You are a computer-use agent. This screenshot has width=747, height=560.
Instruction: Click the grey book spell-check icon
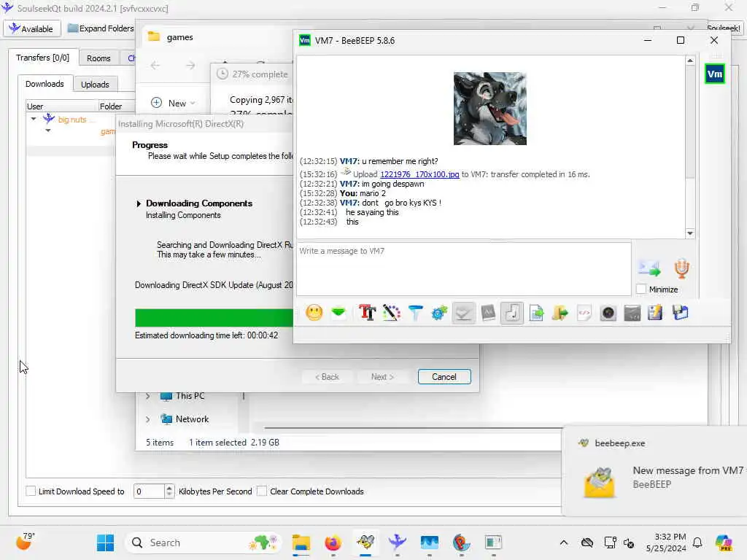(x=488, y=313)
